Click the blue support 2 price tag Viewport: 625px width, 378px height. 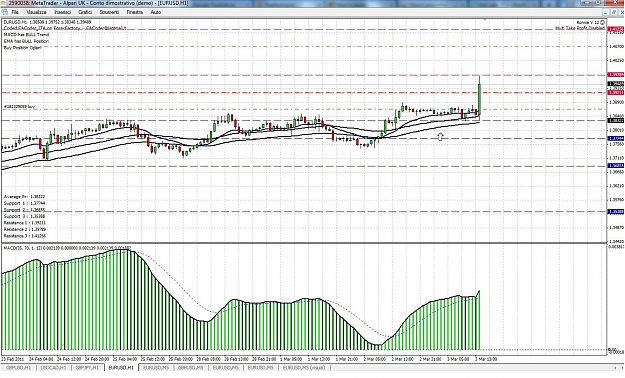(616, 165)
